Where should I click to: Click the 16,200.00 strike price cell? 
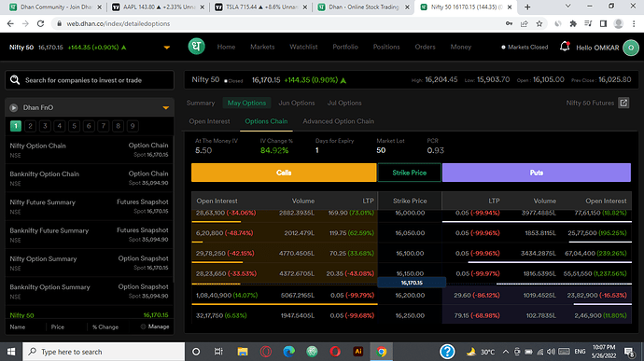tap(410, 296)
